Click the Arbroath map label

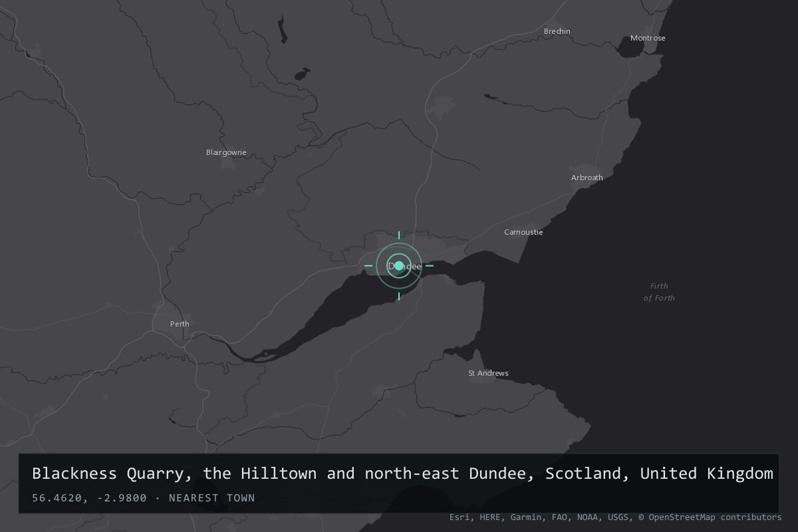click(x=587, y=178)
